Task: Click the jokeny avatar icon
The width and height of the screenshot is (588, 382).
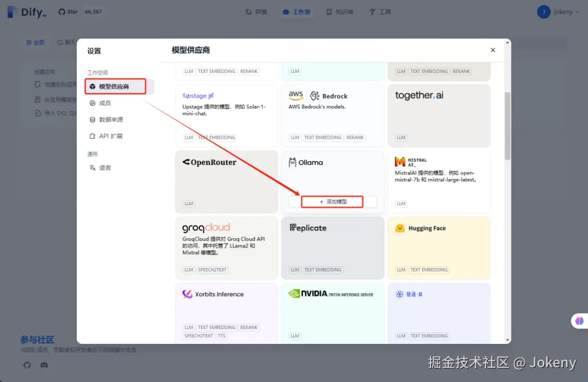Action: 543,12
